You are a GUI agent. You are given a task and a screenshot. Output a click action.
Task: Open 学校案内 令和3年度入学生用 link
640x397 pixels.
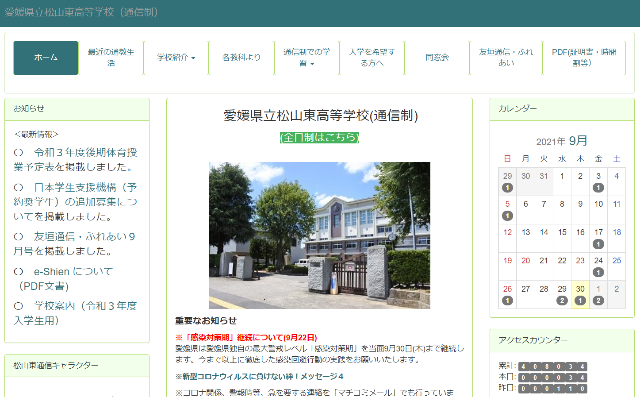tap(76, 313)
